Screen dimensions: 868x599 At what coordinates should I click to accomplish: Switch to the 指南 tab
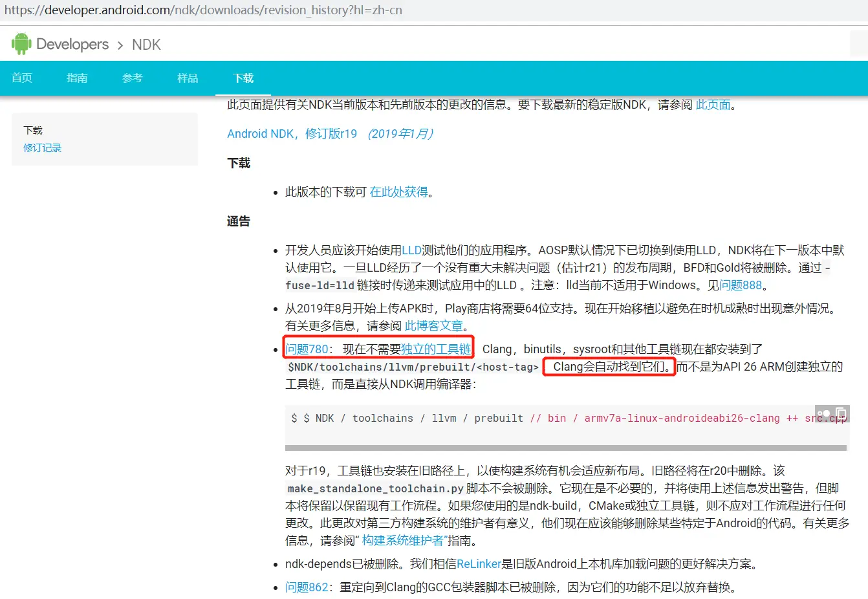tap(77, 78)
